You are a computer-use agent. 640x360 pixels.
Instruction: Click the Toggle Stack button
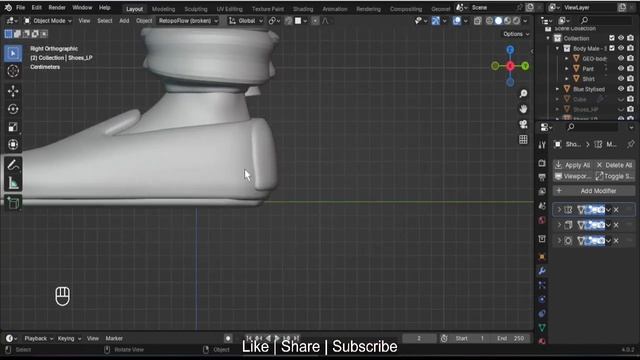614,176
